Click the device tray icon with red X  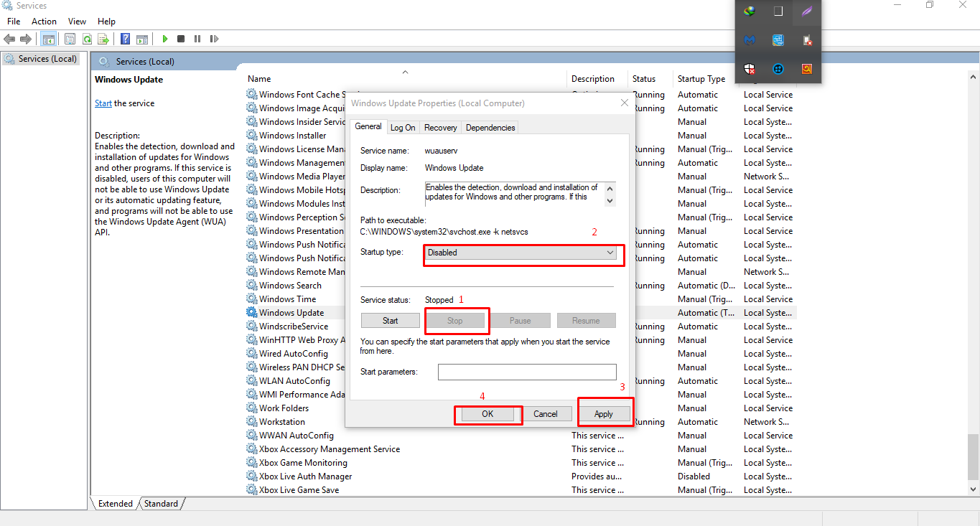tap(807, 40)
